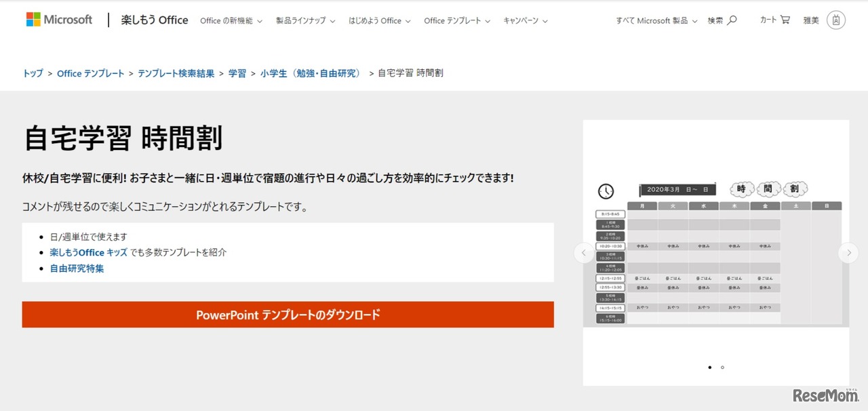Click the Microsoft logo
Screen dimensions: 868x411
59,20
